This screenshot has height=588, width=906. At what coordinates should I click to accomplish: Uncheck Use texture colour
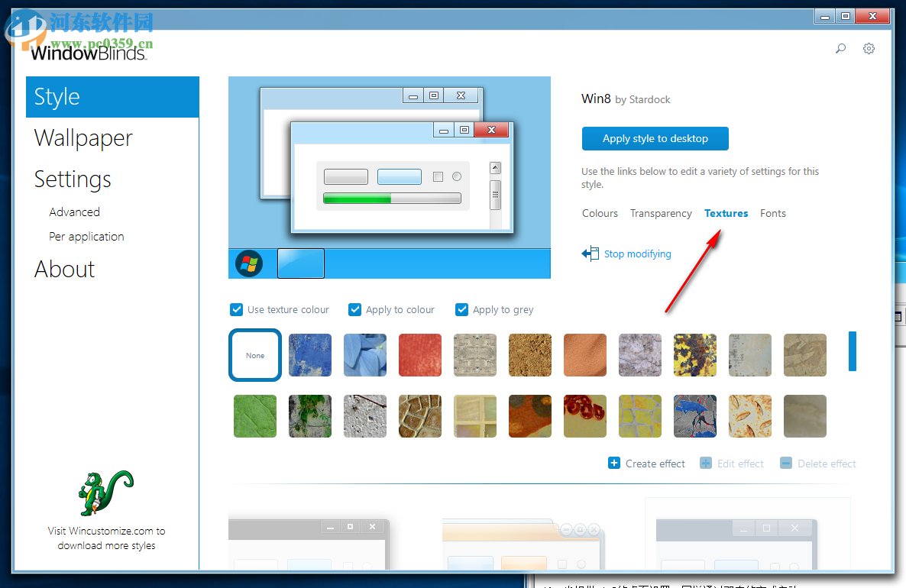click(237, 309)
